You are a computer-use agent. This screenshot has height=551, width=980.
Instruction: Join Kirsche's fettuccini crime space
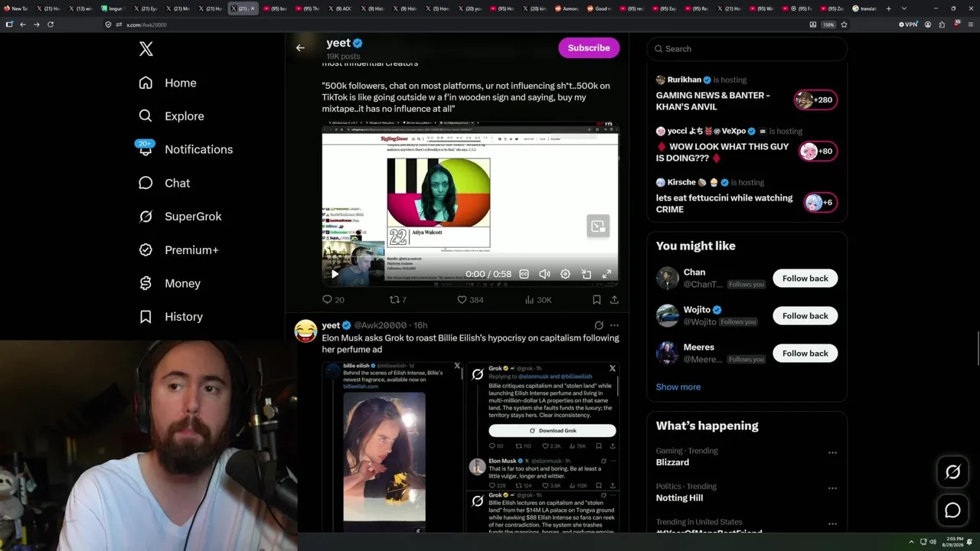pos(820,202)
